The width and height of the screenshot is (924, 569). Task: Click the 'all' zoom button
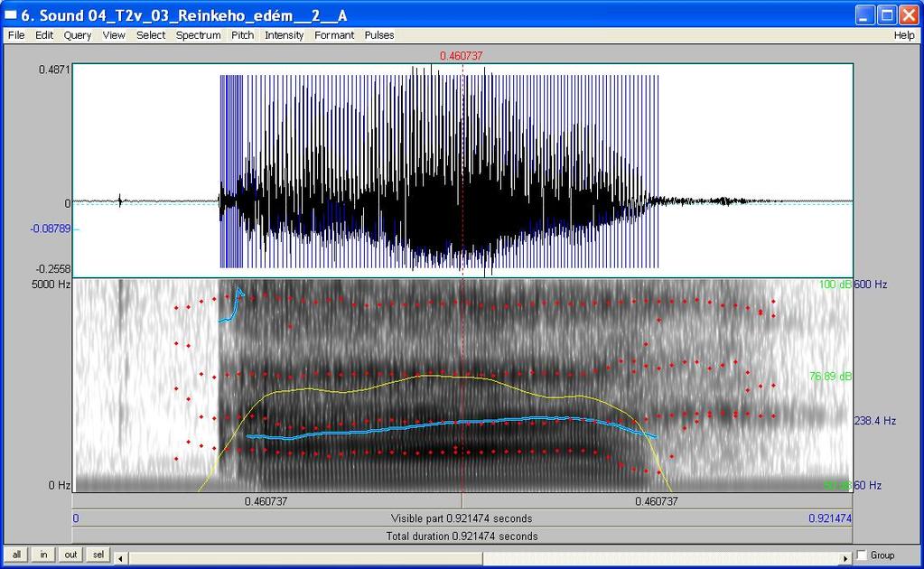tap(16, 555)
